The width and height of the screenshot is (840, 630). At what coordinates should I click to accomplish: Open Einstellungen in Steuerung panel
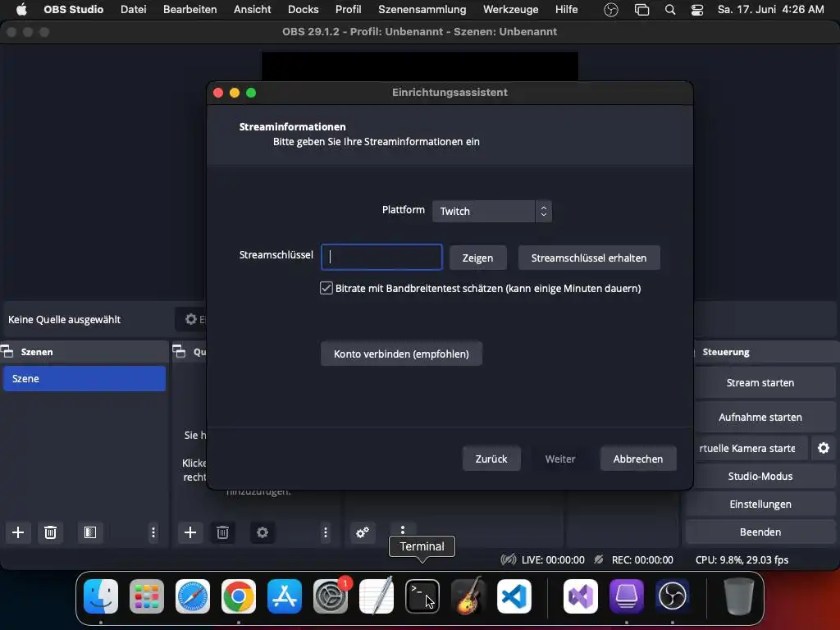point(760,504)
